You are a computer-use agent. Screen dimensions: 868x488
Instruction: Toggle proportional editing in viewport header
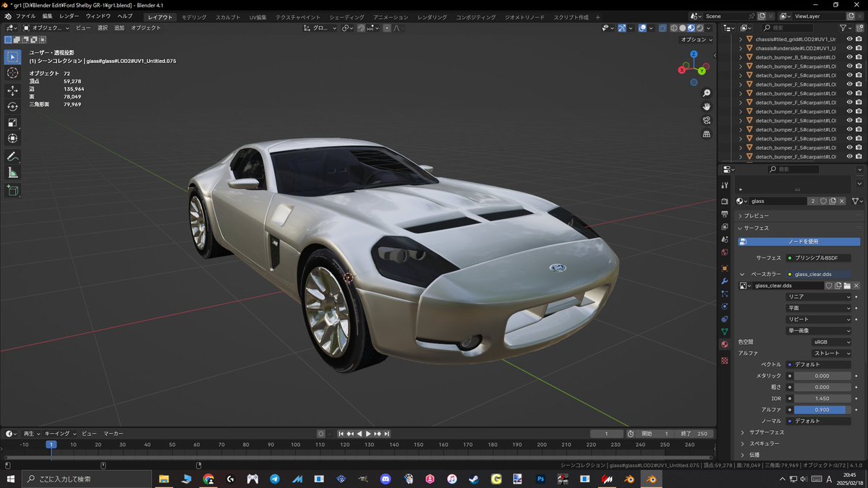click(388, 27)
